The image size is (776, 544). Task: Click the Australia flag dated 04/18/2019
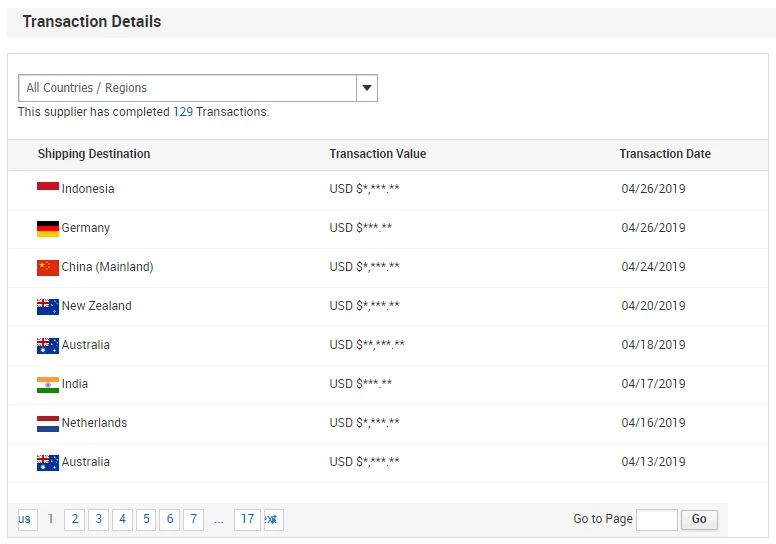click(48, 345)
